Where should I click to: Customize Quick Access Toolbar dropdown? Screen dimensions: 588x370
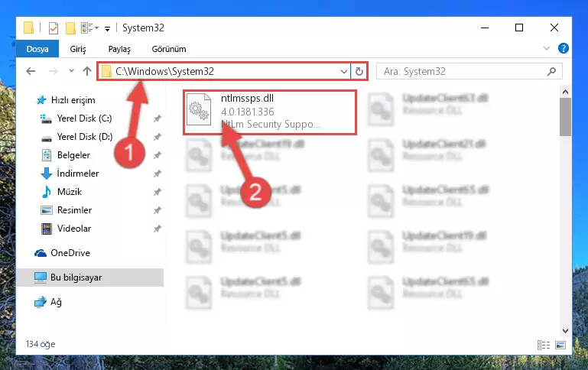[x=107, y=29]
